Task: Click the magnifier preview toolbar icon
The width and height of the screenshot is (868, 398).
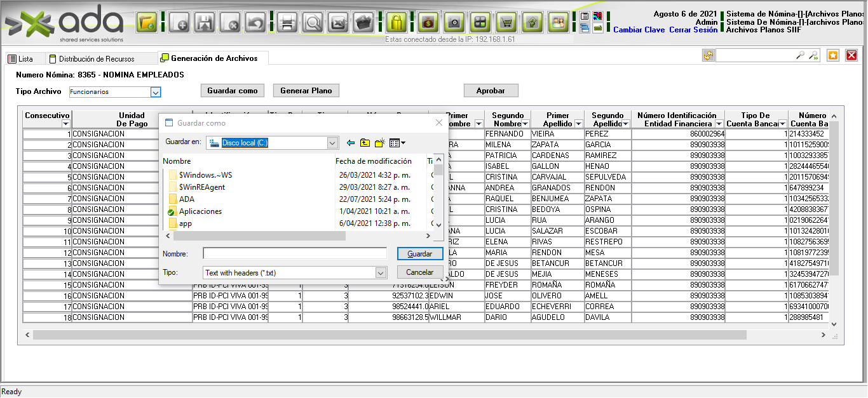Action: pos(313,22)
